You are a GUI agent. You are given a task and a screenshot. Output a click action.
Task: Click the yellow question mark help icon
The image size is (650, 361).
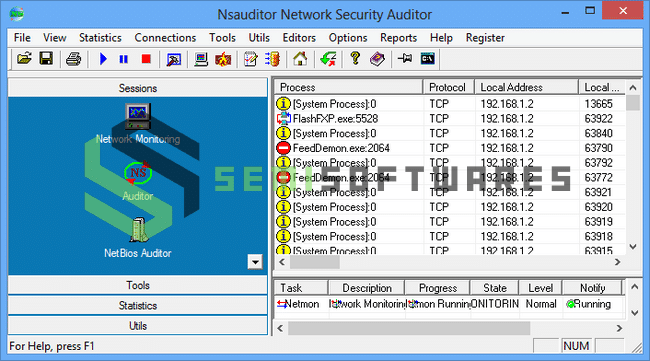pyautogui.click(x=355, y=58)
